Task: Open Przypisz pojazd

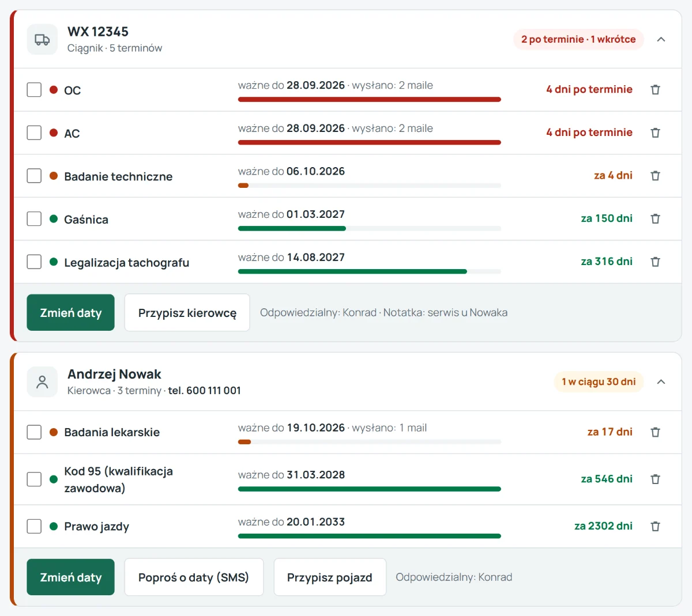Action: (330, 577)
